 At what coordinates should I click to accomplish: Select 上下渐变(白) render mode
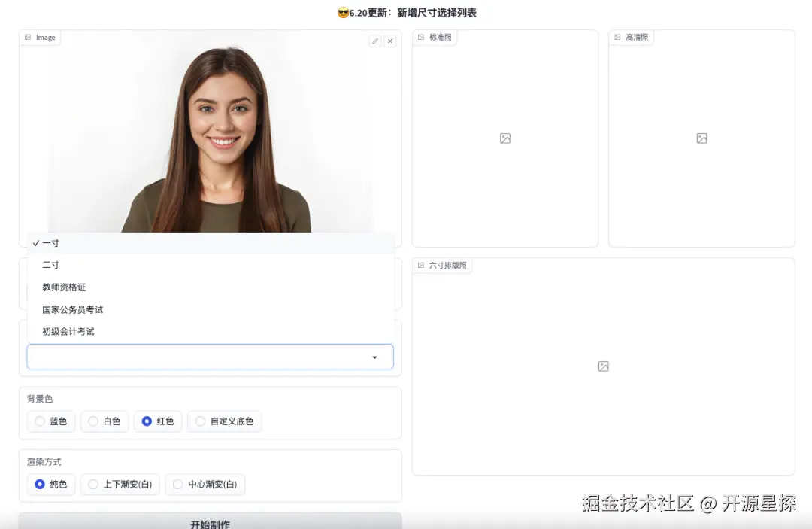click(x=120, y=484)
